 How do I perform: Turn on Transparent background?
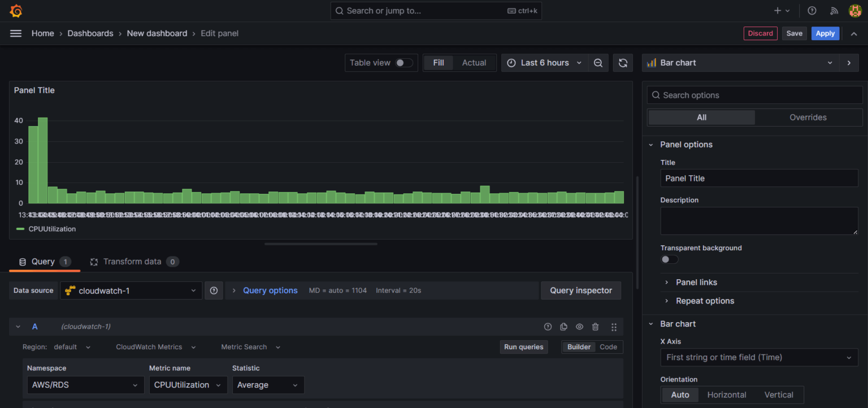pyautogui.click(x=669, y=259)
